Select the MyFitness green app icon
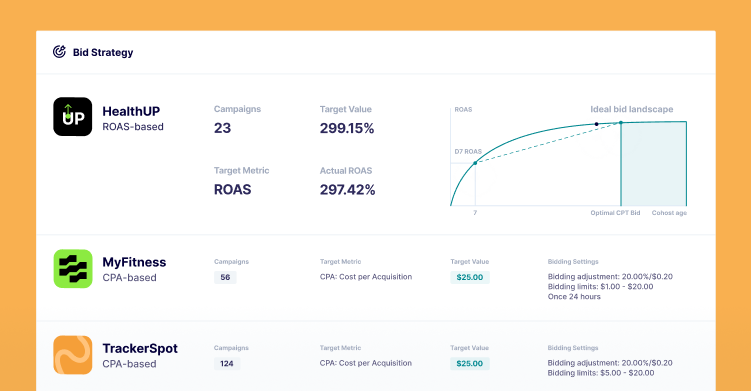 click(x=72, y=269)
